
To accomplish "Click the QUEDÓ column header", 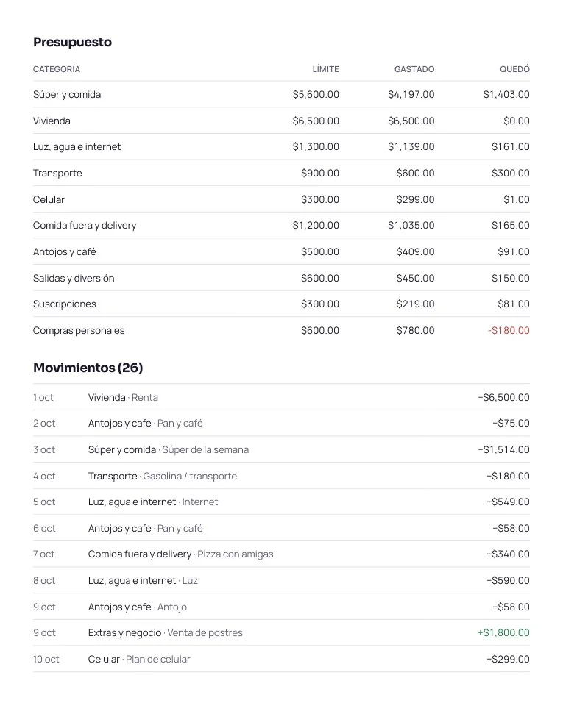I will coord(514,69).
